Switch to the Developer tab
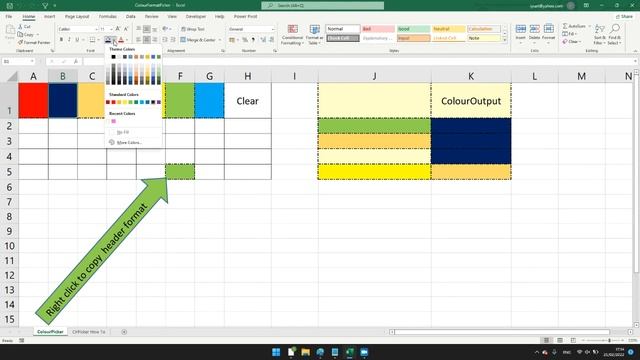 tap(196, 17)
